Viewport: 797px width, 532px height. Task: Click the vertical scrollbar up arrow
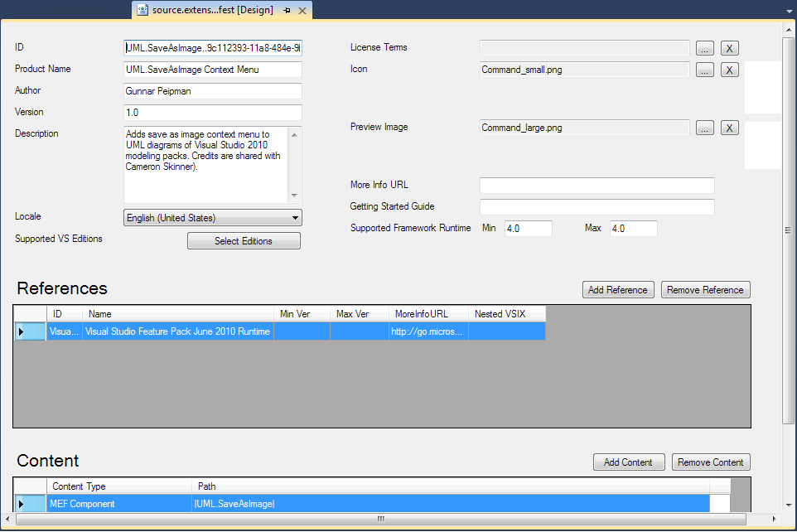click(789, 30)
